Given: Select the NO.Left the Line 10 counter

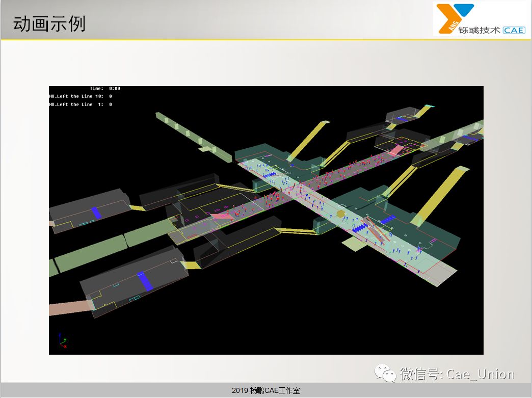Looking at the screenshot, I should [x=81, y=96].
